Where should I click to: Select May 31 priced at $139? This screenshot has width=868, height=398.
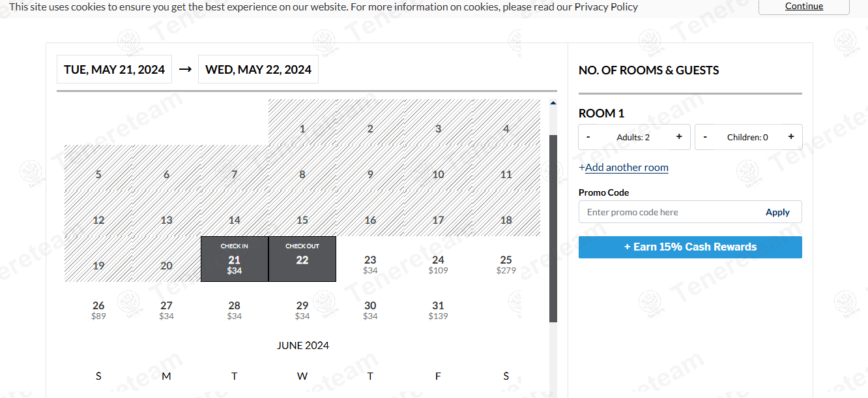point(438,309)
